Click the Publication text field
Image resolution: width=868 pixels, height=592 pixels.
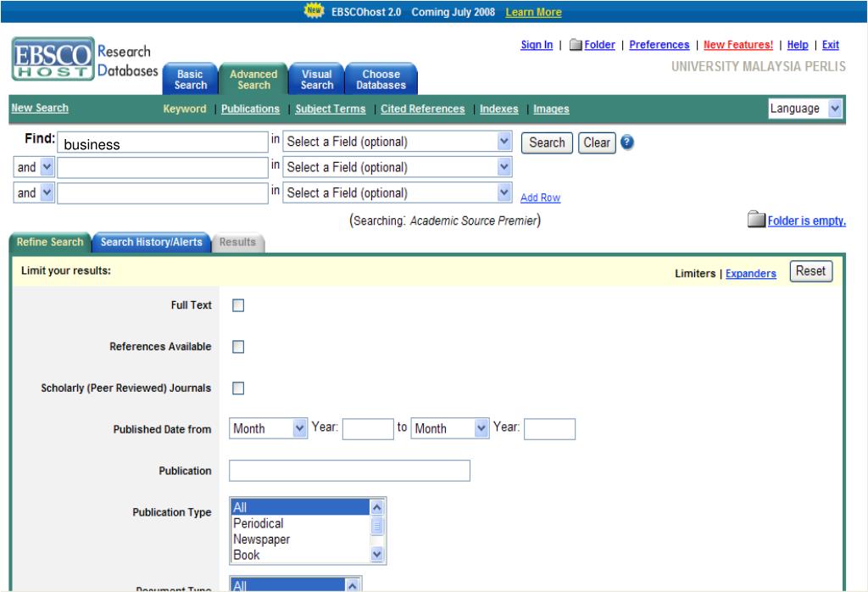pos(349,471)
